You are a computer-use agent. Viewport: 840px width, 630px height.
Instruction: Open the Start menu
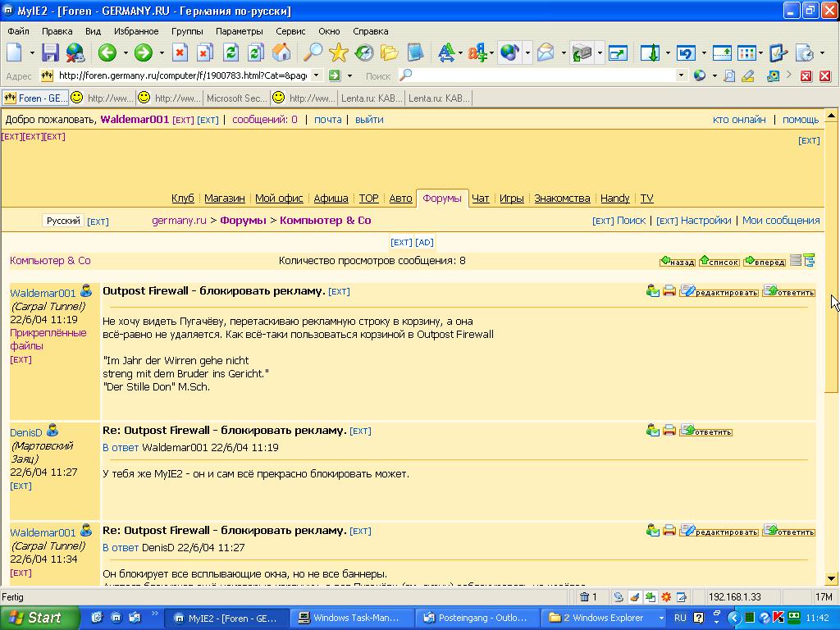pos(39,618)
